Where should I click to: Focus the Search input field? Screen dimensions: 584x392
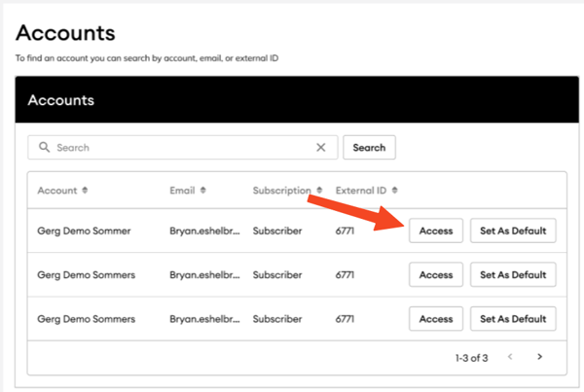pyautogui.click(x=183, y=148)
